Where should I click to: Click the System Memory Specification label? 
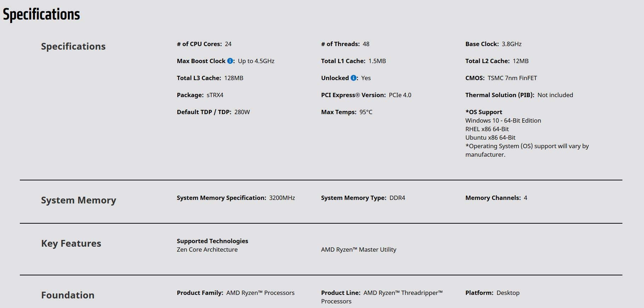click(x=221, y=198)
